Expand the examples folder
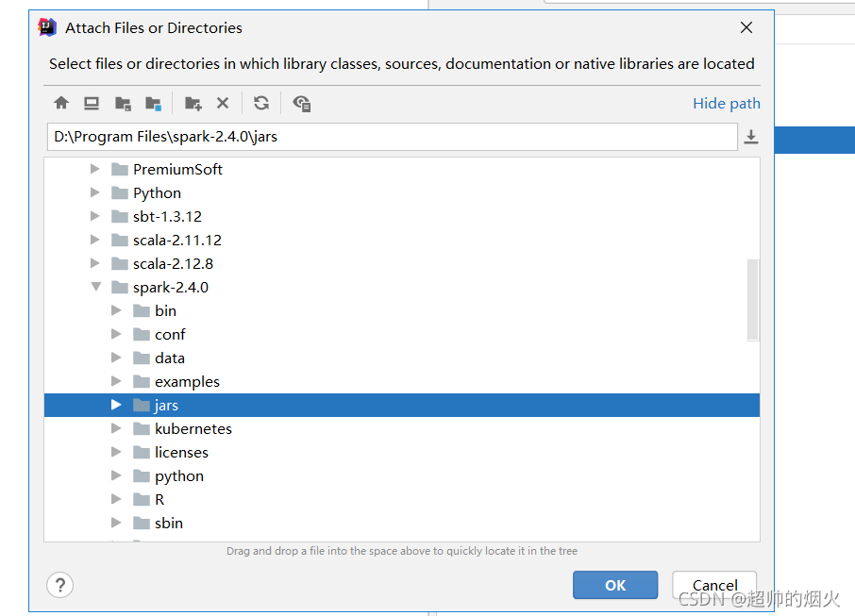The image size is (855, 616). (x=116, y=381)
